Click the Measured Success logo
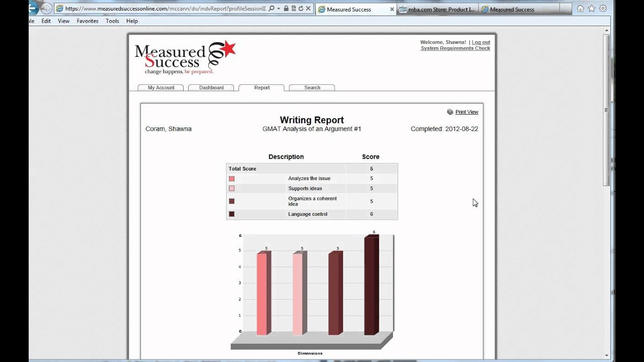The width and height of the screenshot is (644, 362). pos(185,57)
